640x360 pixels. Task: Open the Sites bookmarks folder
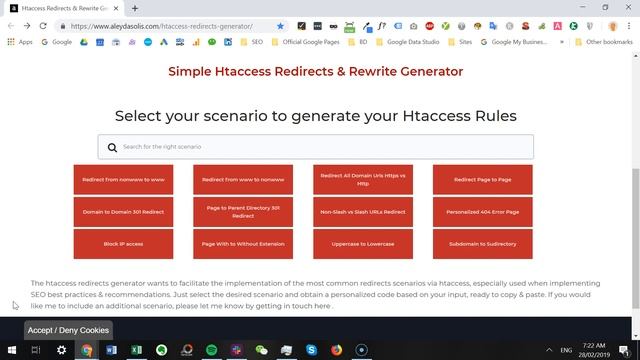[x=460, y=42]
